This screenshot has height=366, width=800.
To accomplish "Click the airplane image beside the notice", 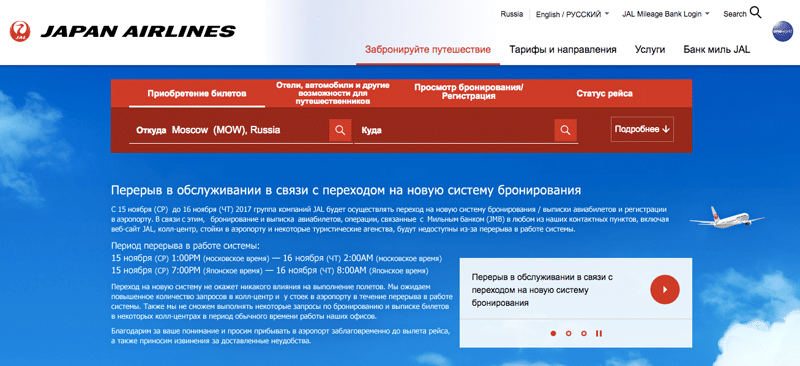I will tap(727, 217).
